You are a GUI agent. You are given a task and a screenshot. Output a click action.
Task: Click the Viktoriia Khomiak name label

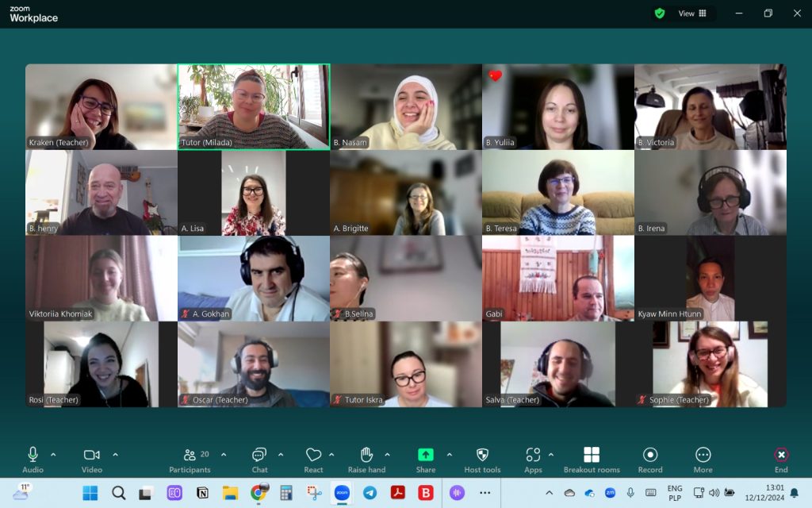point(60,314)
